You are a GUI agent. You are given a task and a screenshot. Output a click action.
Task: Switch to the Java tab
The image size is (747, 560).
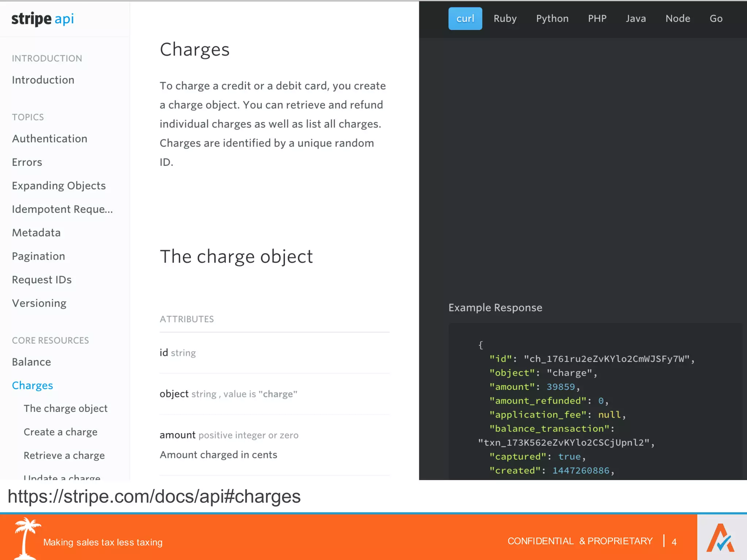(x=636, y=19)
